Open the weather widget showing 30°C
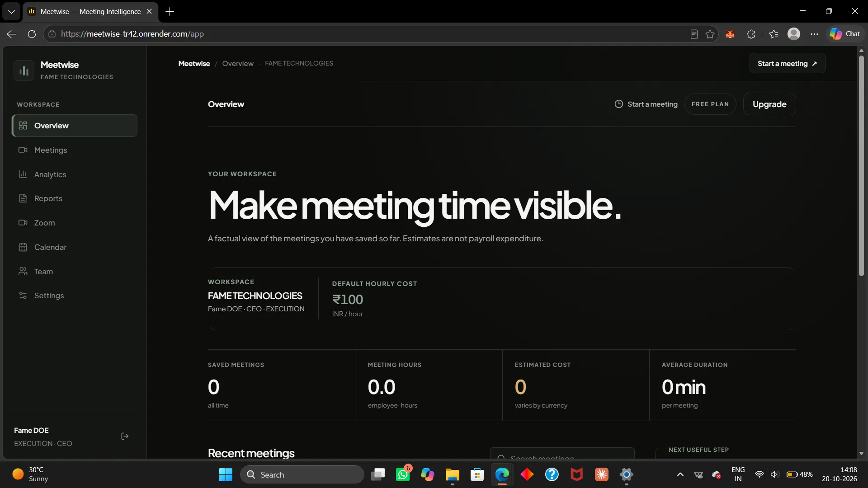Viewport: 868px width, 488px height. pos(30,474)
